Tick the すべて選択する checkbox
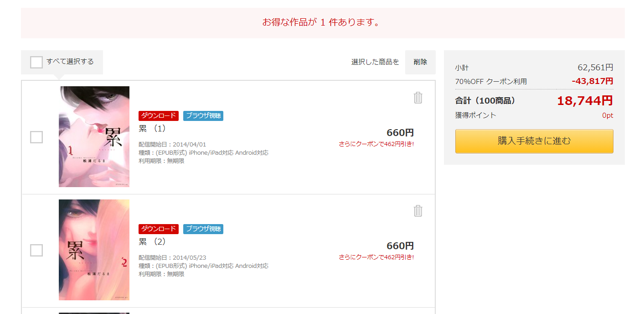 (36, 62)
